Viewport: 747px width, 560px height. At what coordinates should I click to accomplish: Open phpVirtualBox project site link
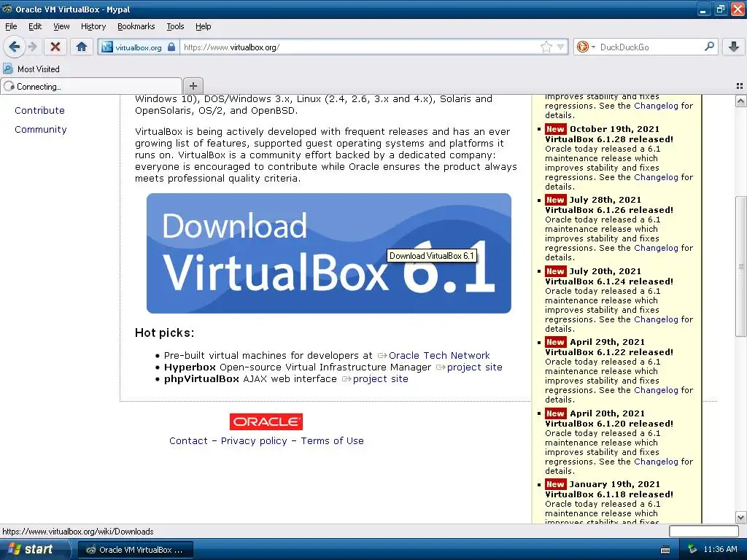pos(380,379)
